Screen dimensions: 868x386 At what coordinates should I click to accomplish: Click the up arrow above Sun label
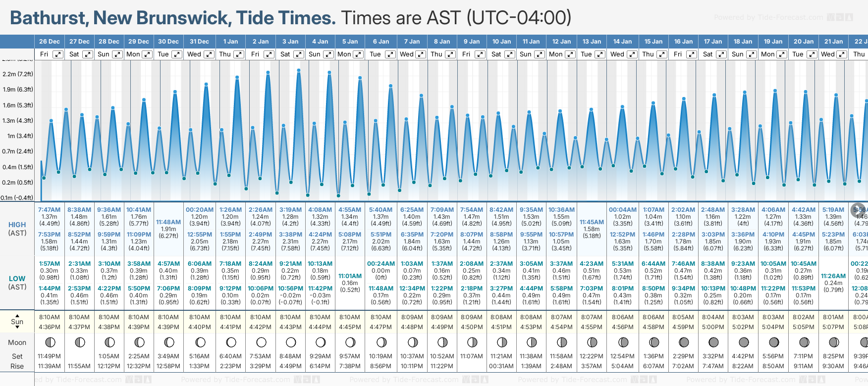click(17, 315)
